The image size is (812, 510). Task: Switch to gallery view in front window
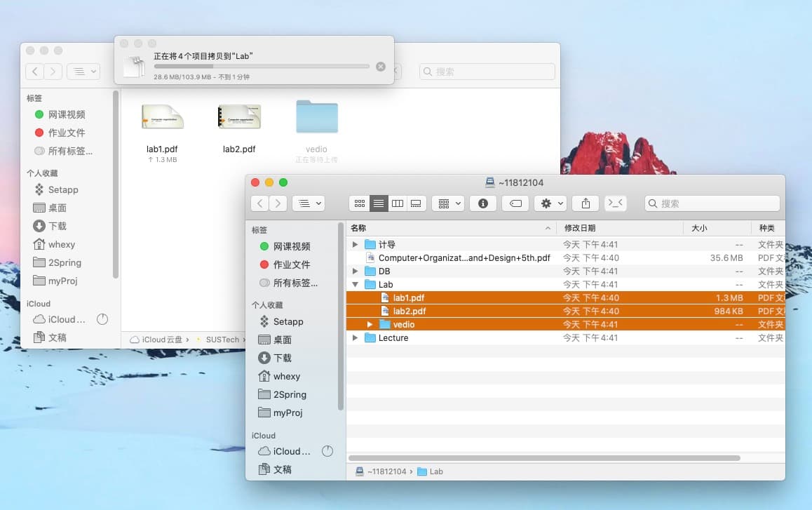point(417,203)
